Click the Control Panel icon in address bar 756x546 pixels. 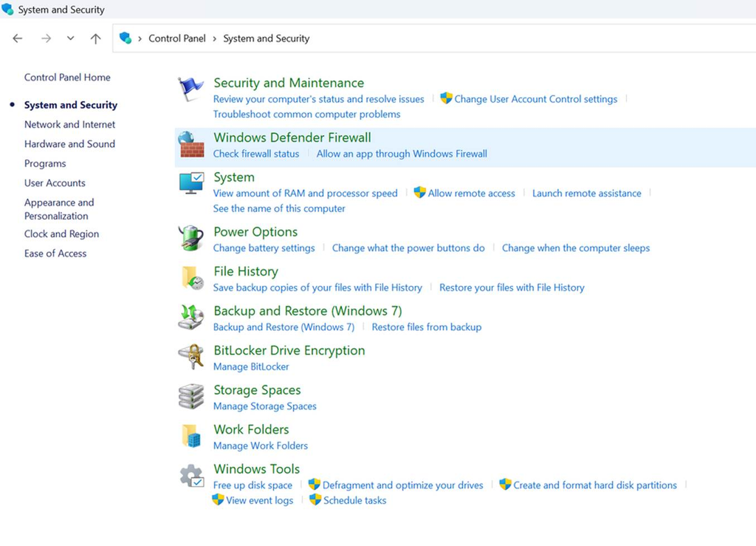(126, 38)
